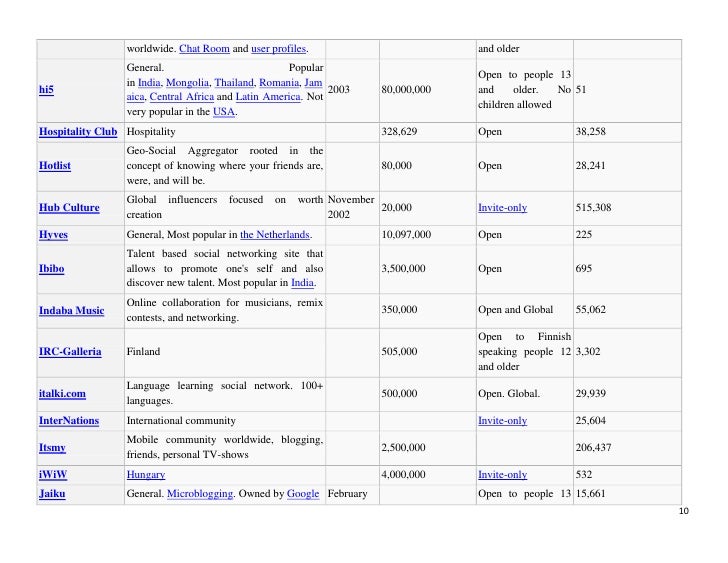Screen dimensions: 728x563
Task: Open the Indaba Music link
Action: (x=72, y=311)
